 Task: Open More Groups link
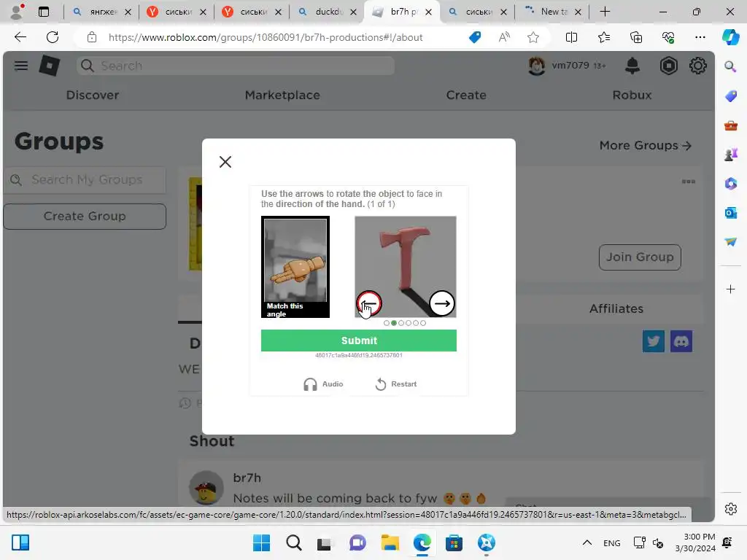645,145
